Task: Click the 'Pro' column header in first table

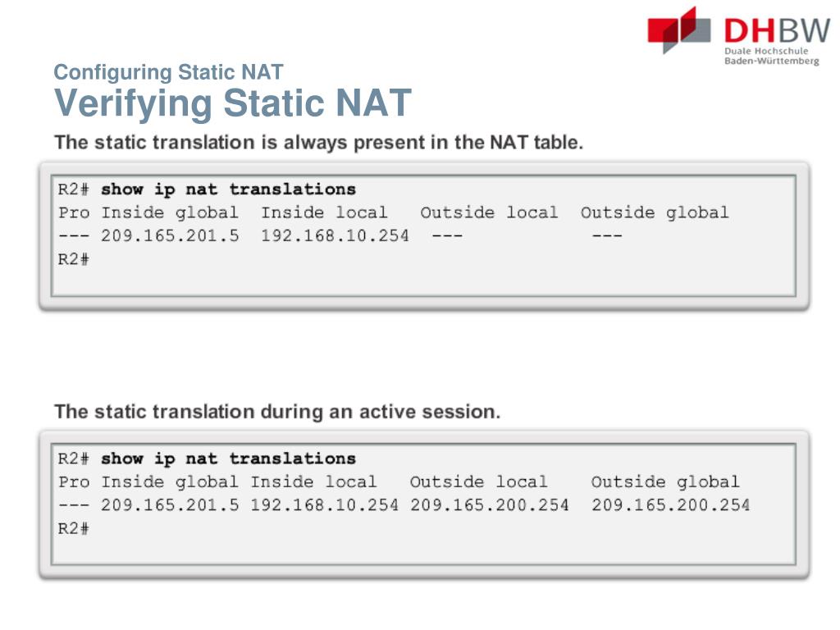Action: [74, 212]
